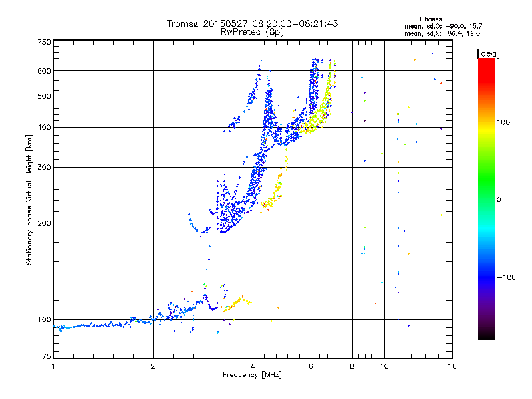Click the '500' height axis label
Viewport: 532px width, 399px height.
click(44, 96)
